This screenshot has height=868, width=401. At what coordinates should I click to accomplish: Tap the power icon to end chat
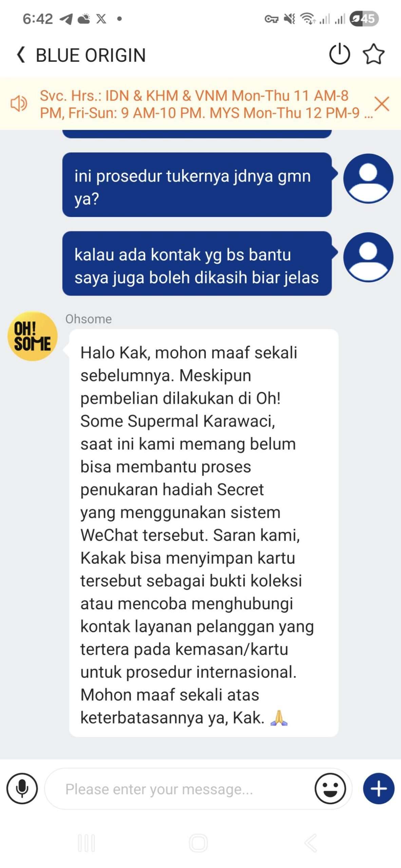coord(339,54)
